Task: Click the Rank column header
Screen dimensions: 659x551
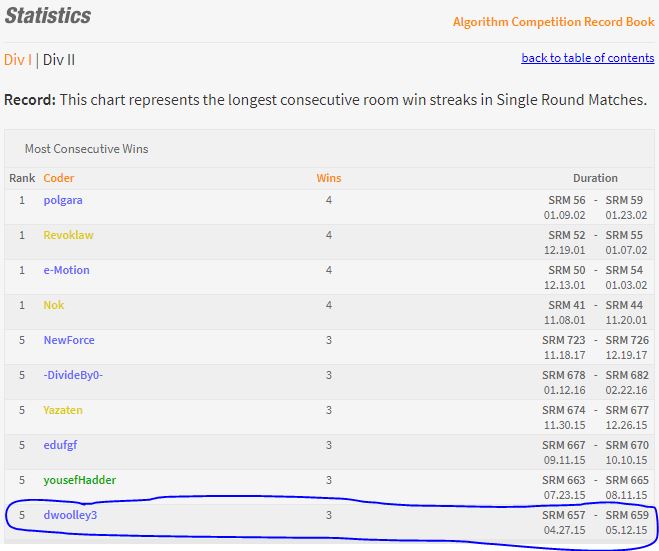Action: [x=22, y=178]
